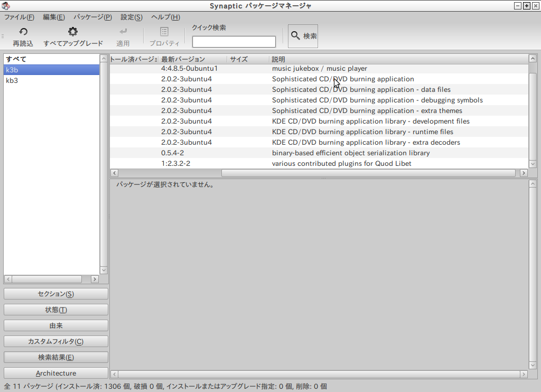The width and height of the screenshot is (541, 392).
Task: Click filter list scroll-down arrow
Action: pos(104,270)
